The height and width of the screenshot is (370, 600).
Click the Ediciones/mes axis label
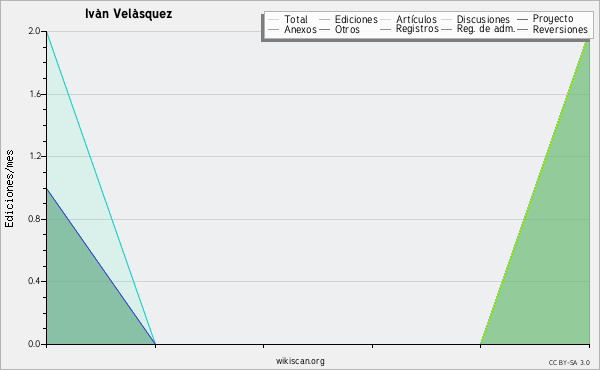point(9,189)
